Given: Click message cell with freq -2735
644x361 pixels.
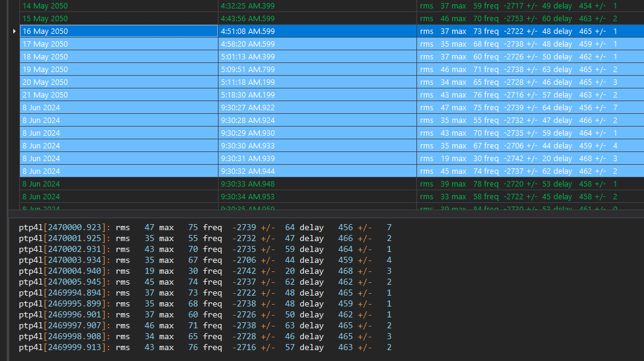Looking at the screenshot, I should (531, 133).
